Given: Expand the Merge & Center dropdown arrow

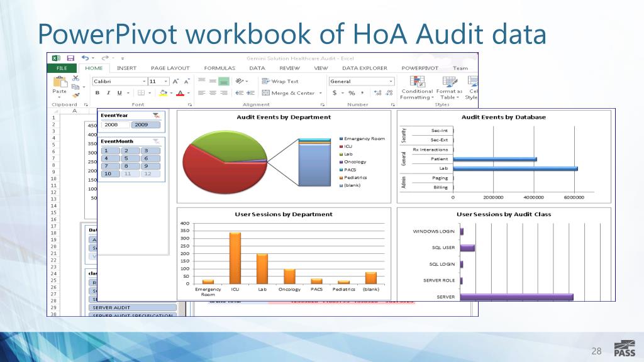Looking at the screenshot, I should [x=320, y=93].
